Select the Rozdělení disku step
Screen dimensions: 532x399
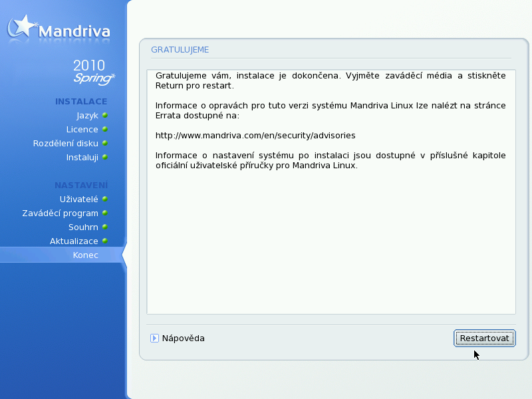pyautogui.click(x=65, y=143)
